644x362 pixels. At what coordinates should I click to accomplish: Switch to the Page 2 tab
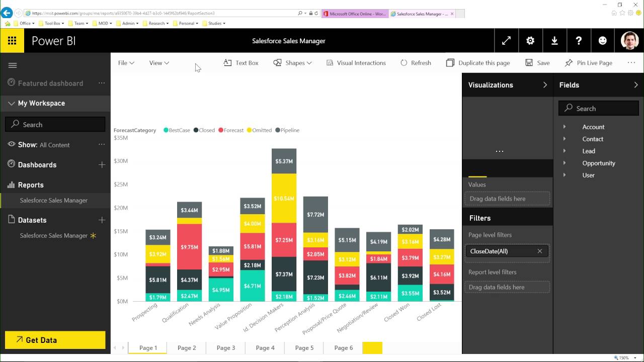[x=187, y=348]
